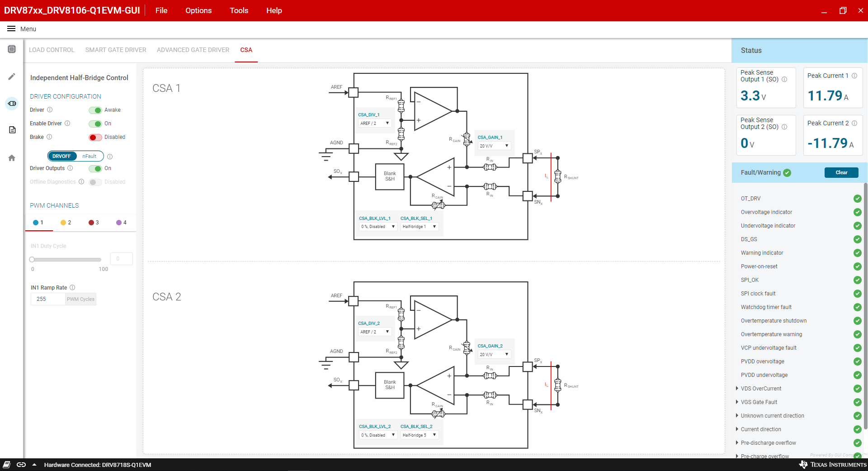Show info for Driver setting
This screenshot has height=471, width=868.
[50, 110]
